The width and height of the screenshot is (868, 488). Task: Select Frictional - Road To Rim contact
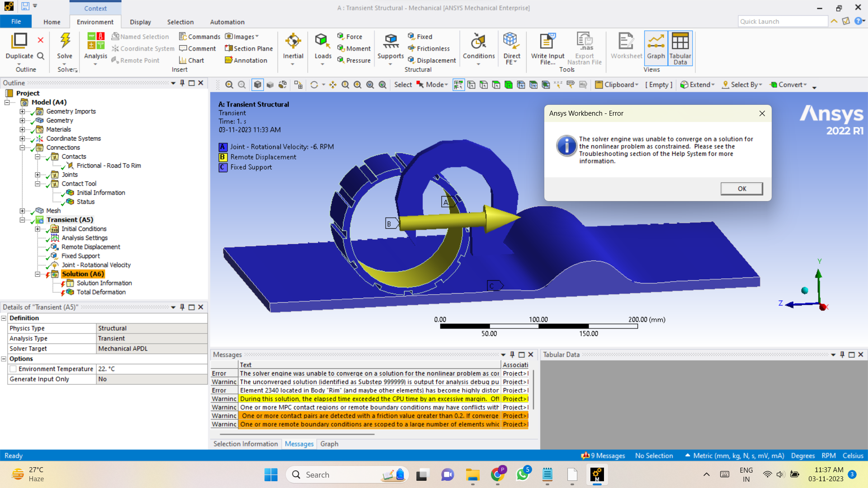coord(108,166)
